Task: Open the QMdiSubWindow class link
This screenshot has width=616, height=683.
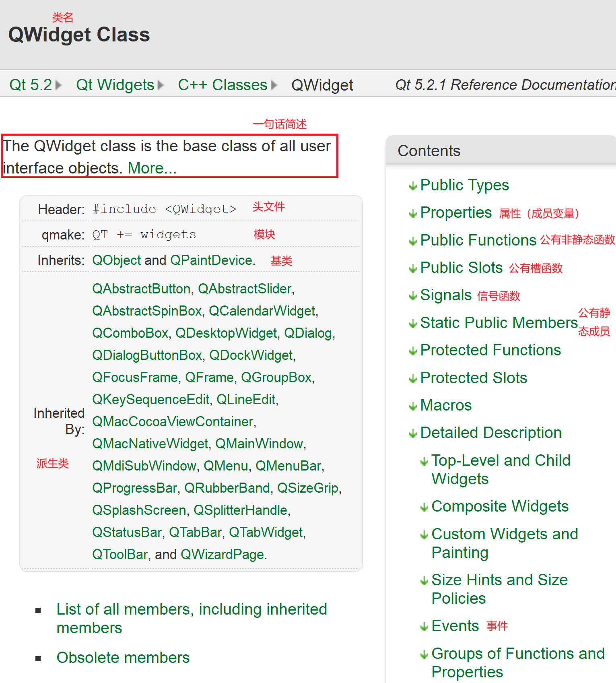Action: [144, 466]
